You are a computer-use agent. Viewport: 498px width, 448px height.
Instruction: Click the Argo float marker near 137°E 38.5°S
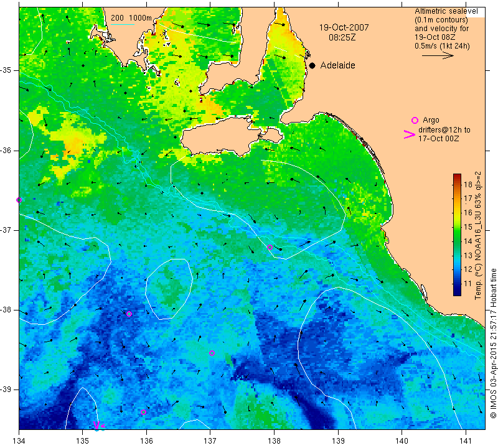(x=212, y=353)
